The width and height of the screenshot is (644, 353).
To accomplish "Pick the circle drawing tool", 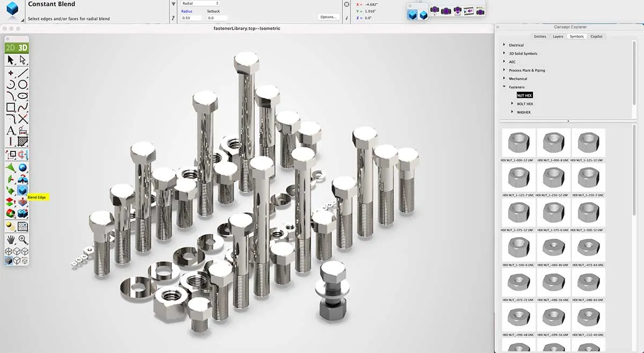I will tap(23, 84).
